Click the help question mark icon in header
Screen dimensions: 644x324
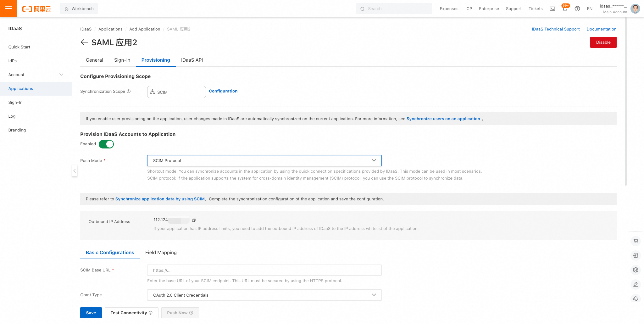click(577, 9)
